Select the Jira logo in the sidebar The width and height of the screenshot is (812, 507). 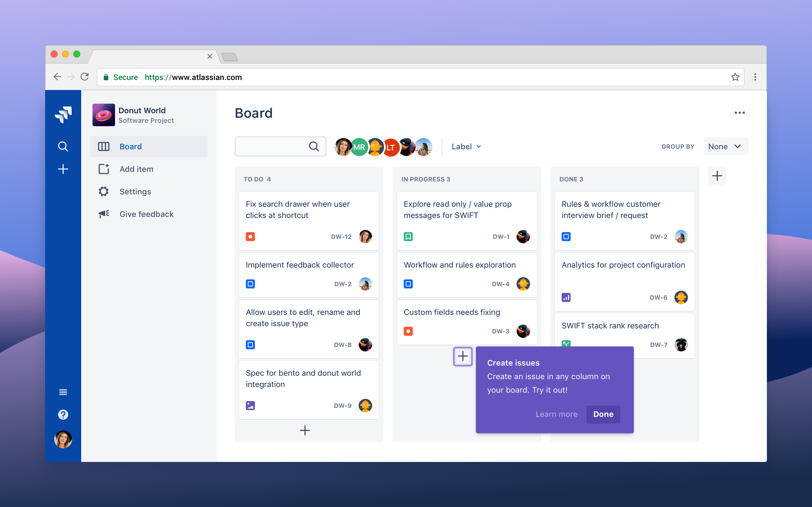[x=63, y=115]
